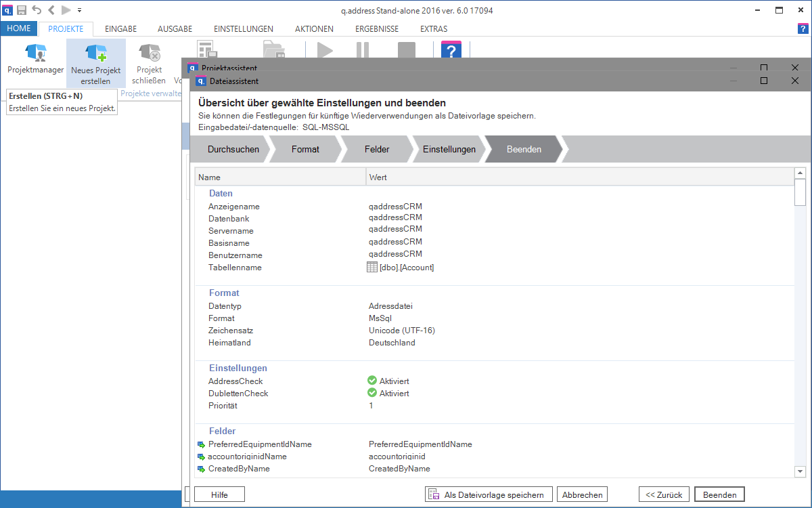Go to the Format wizard step
The height and width of the screenshot is (508, 812).
click(x=305, y=149)
